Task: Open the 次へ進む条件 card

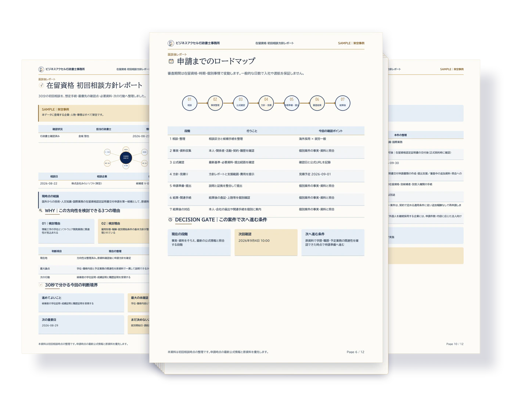Action: click(333, 242)
